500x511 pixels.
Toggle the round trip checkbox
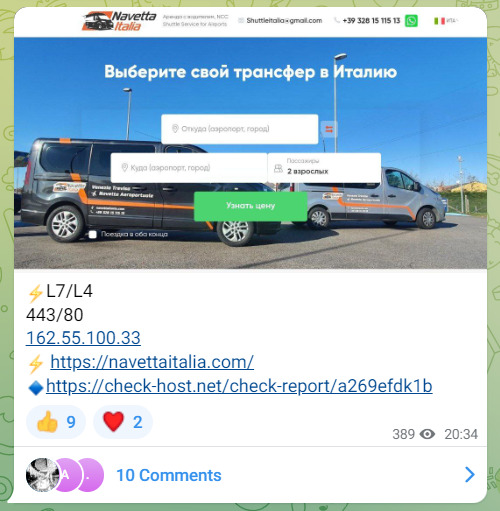93,234
